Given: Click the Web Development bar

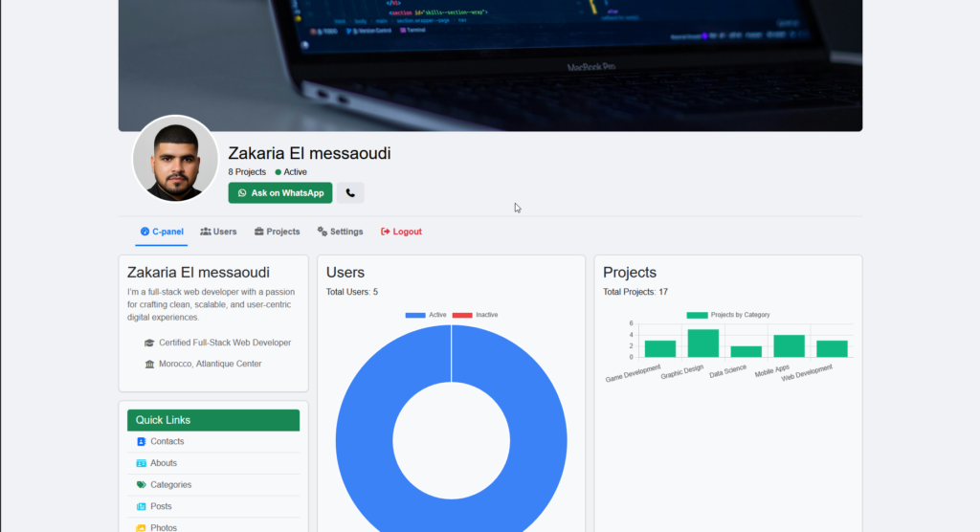Looking at the screenshot, I should 832,349.
